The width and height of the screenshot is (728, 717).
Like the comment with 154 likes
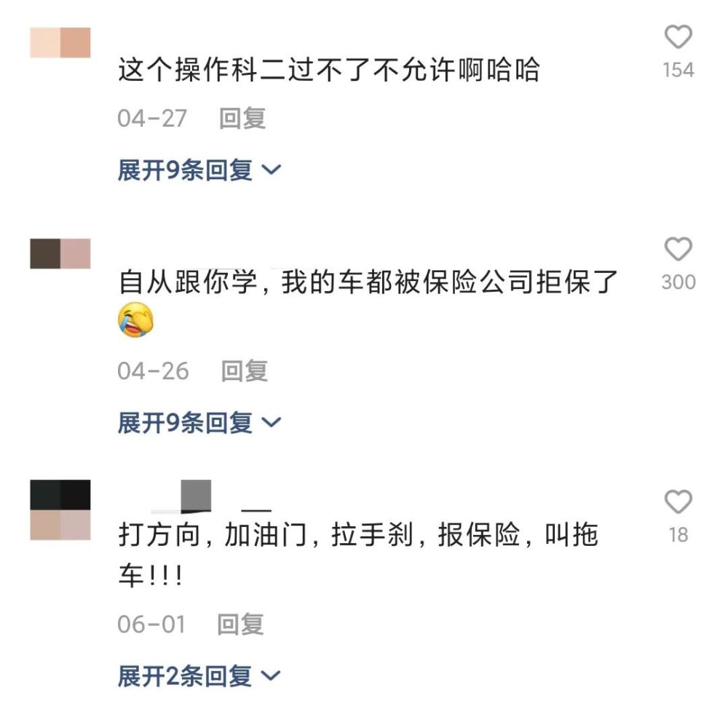(x=678, y=36)
